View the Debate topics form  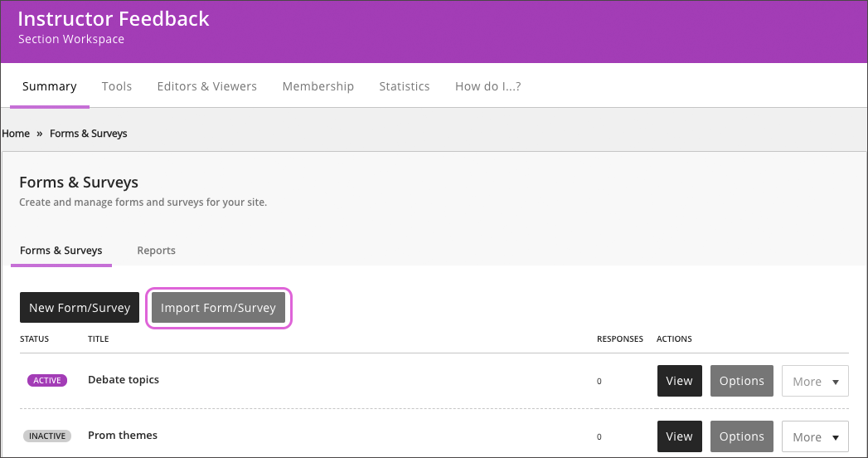pyautogui.click(x=679, y=381)
